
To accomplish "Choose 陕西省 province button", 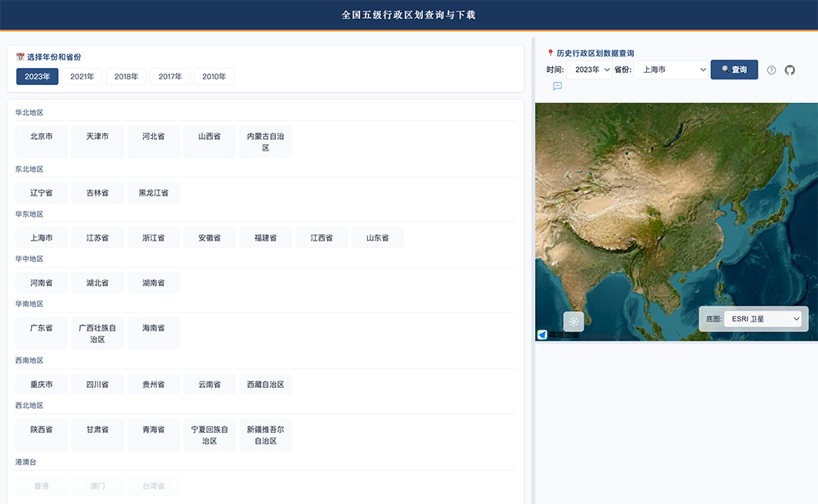I will 41,435.
